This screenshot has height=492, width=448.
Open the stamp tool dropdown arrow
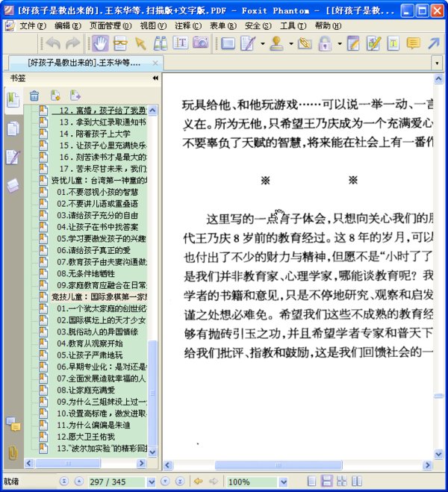[x=291, y=43]
